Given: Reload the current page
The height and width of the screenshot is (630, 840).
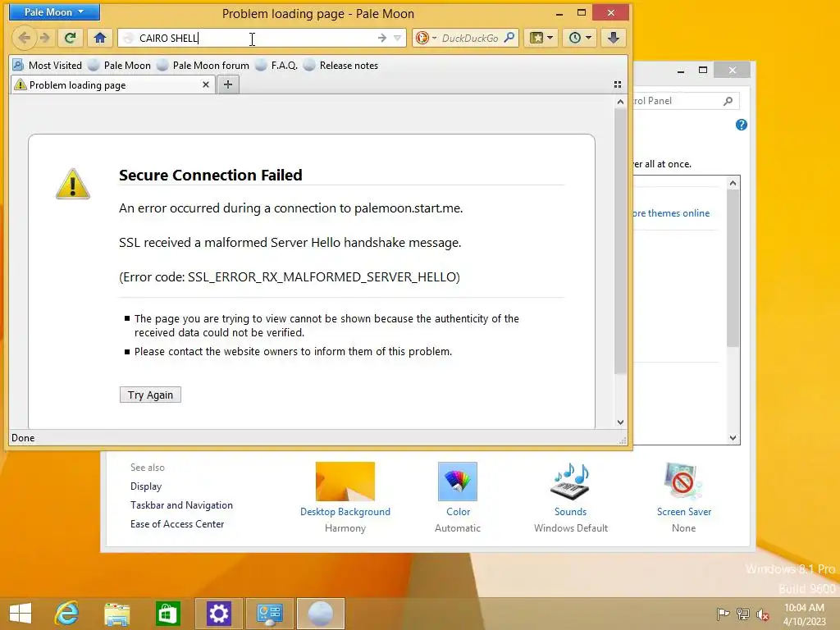Looking at the screenshot, I should coord(71,38).
